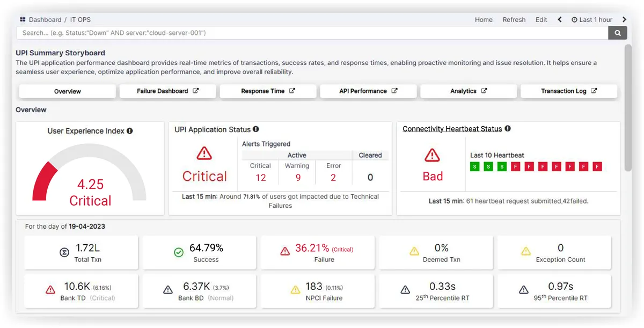
Task: Click the sigma icon on Total Txn card
Action: pos(64,252)
